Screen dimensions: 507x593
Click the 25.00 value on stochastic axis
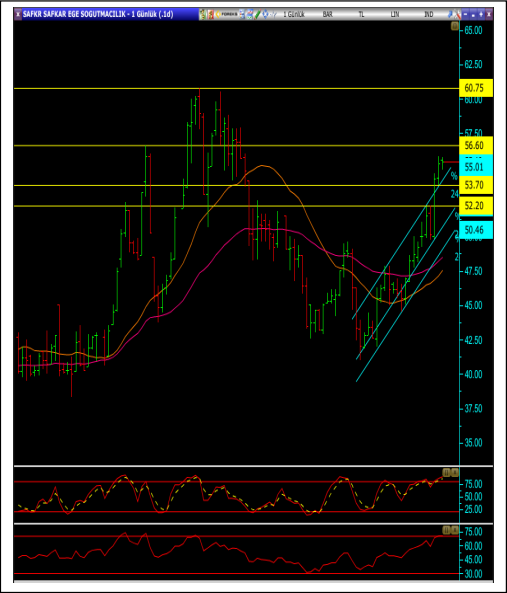[x=473, y=509]
